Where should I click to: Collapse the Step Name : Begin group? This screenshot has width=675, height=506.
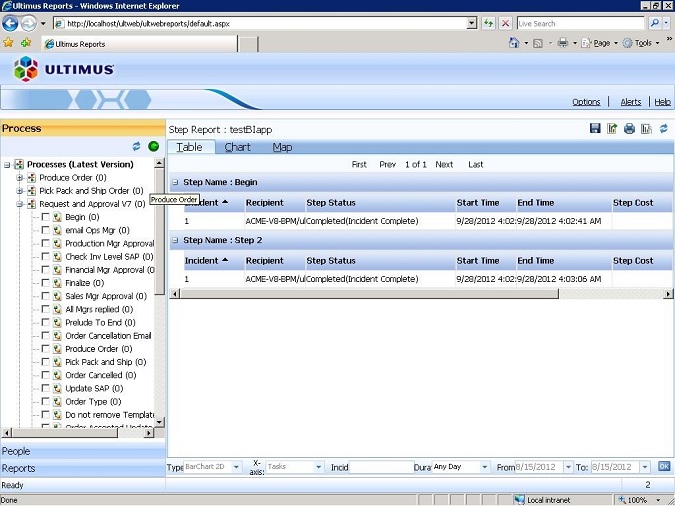(175, 182)
